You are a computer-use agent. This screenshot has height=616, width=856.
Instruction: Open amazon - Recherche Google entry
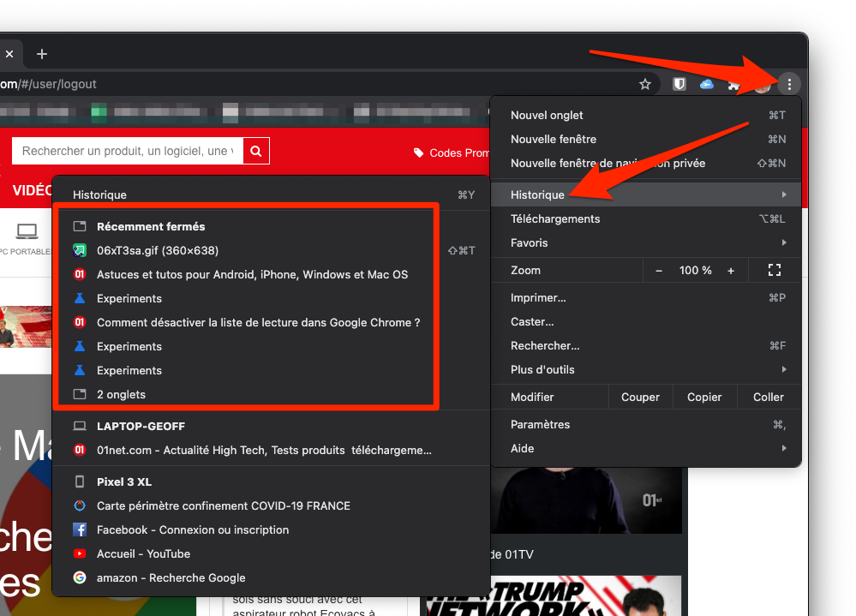tap(272, 577)
